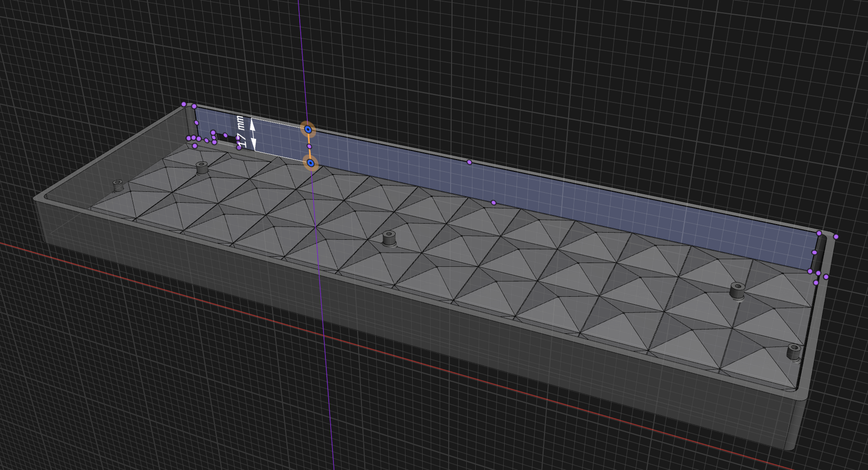Select sketch point on long top edge
This screenshot has width=868, height=470.
coord(469,162)
